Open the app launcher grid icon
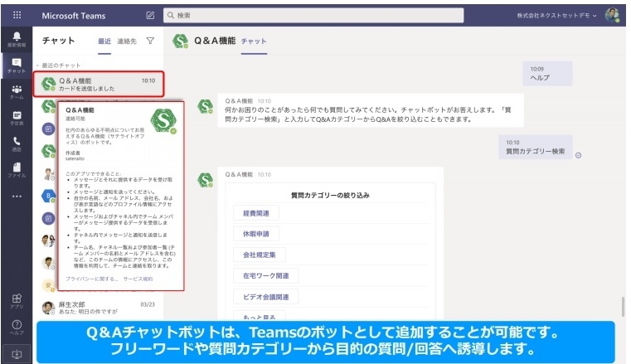Image resolution: width=631 pixels, height=364 pixels. pyautogui.click(x=17, y=15)
